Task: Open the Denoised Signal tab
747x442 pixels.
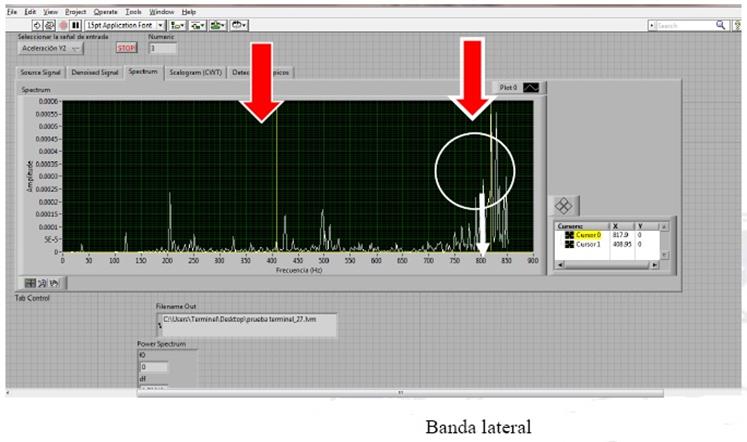Action: pos(96,73)
